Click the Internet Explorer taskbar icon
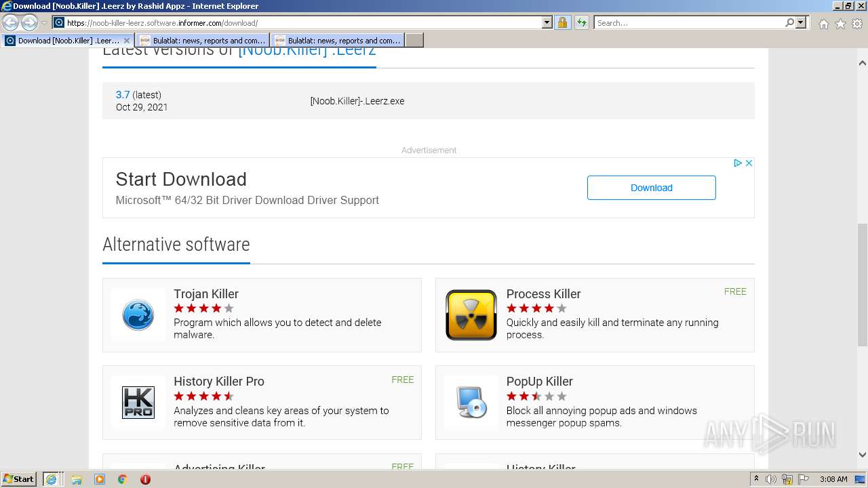 click(52, 479)
